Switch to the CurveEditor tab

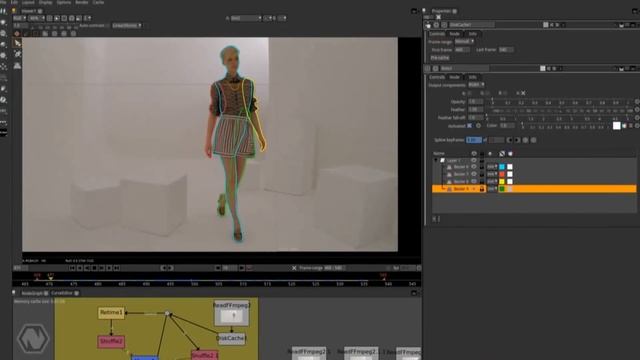[x=62, y=293]
